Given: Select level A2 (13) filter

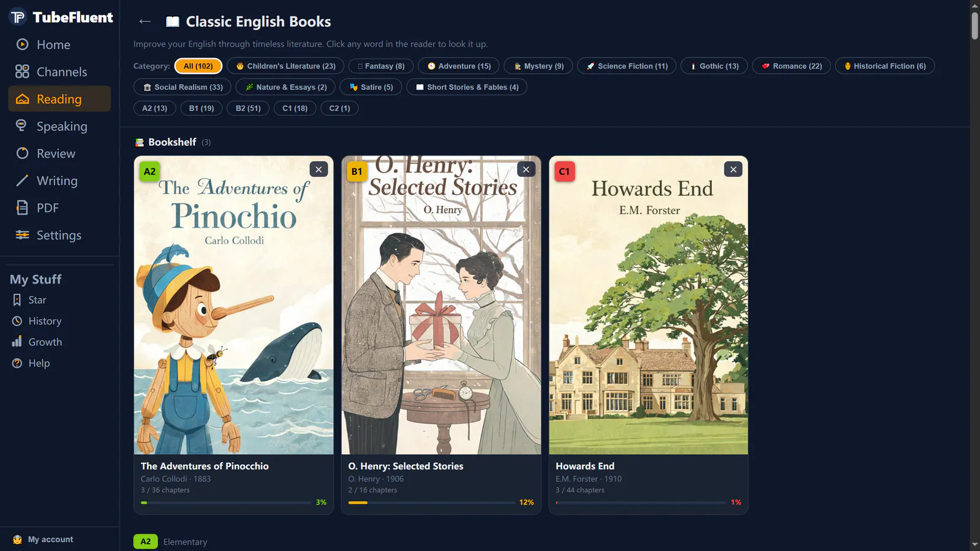Looking at the screenshot, I should click(x=155, y=108).
